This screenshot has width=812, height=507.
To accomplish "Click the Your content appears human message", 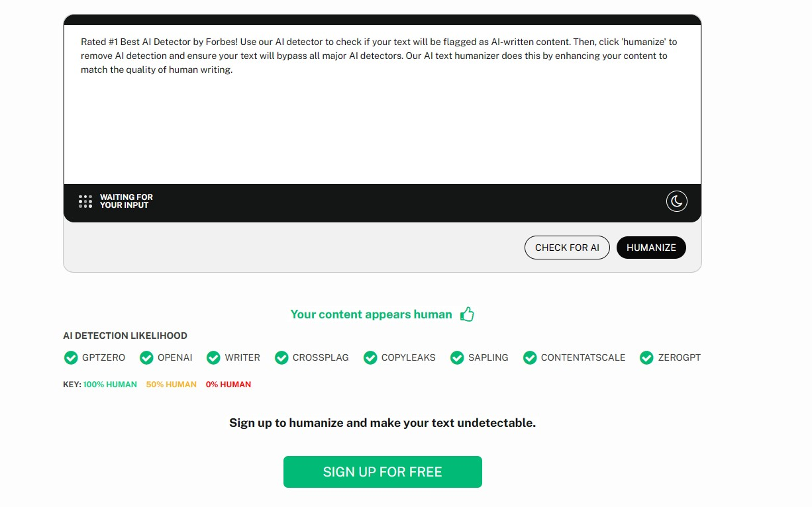I will click(x=371, y=314).
